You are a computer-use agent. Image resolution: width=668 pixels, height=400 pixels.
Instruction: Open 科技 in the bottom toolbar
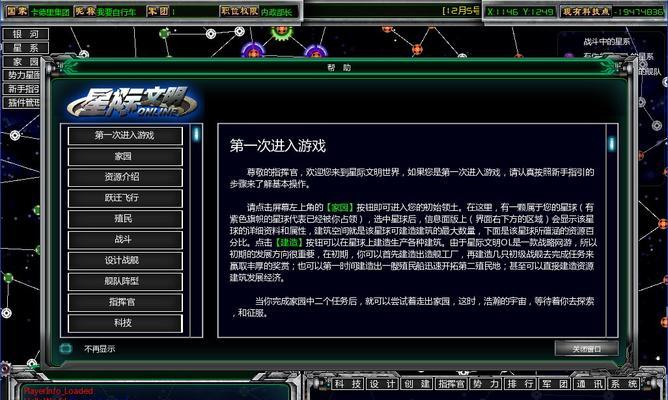click(348, 384)
